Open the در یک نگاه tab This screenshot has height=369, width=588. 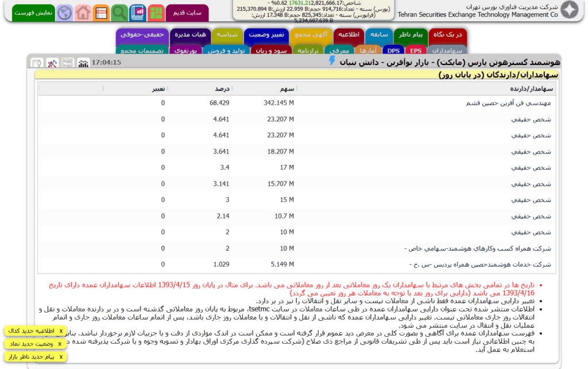448,36
